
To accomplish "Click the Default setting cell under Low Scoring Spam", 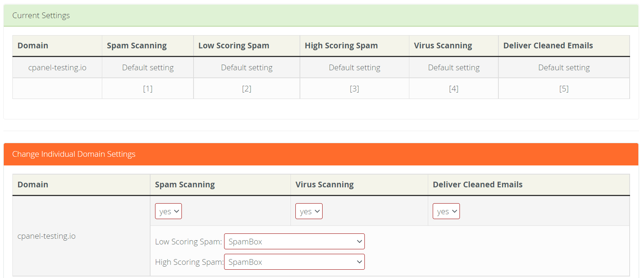I will click(247, 68).
